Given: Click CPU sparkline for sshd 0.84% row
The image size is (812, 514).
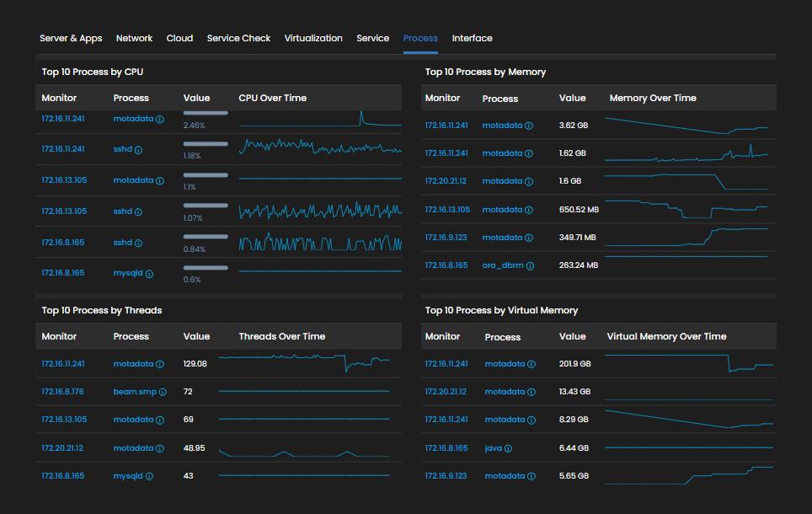Looking at the screenshot, I should (x=320, y=242).
